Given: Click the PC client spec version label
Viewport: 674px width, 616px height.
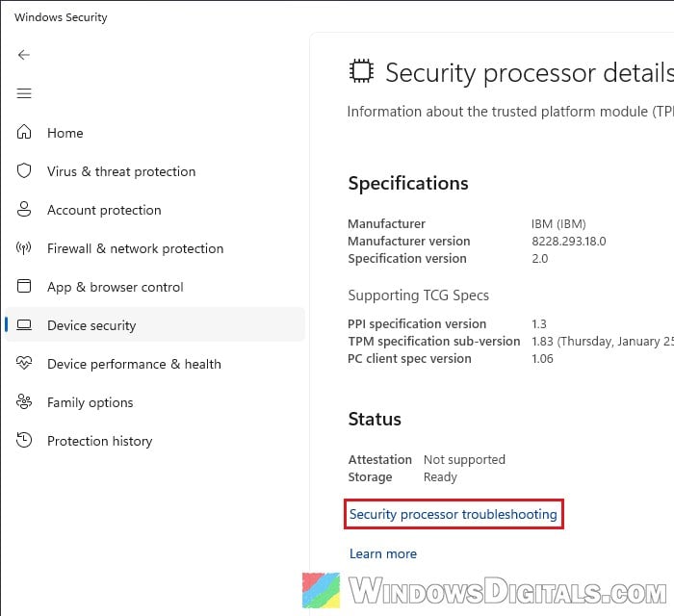Looking at the screenshot, I should coord(409,359).
